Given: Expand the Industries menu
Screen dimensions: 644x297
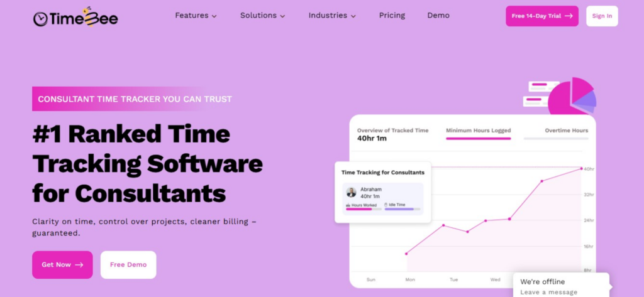Looking at the screenshot, I should pyautogui.click(x=332, y=16).
